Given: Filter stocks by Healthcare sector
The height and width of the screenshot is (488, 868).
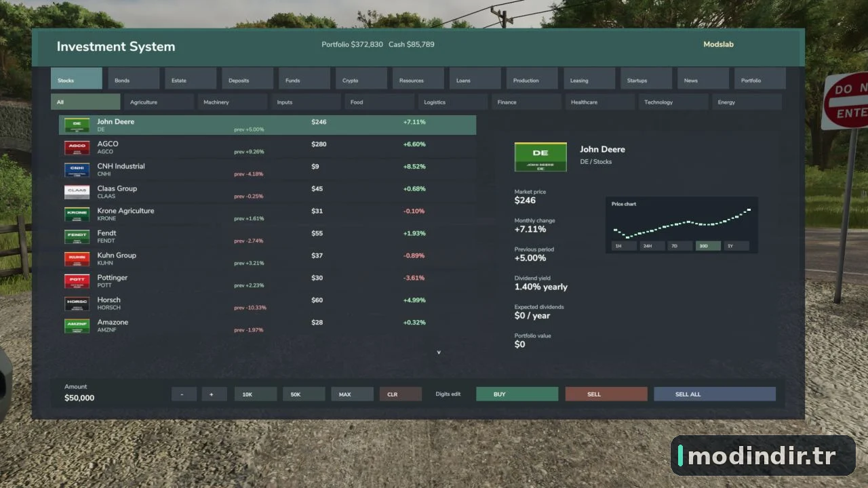Looking at the screenshot, I should (600, 102).
